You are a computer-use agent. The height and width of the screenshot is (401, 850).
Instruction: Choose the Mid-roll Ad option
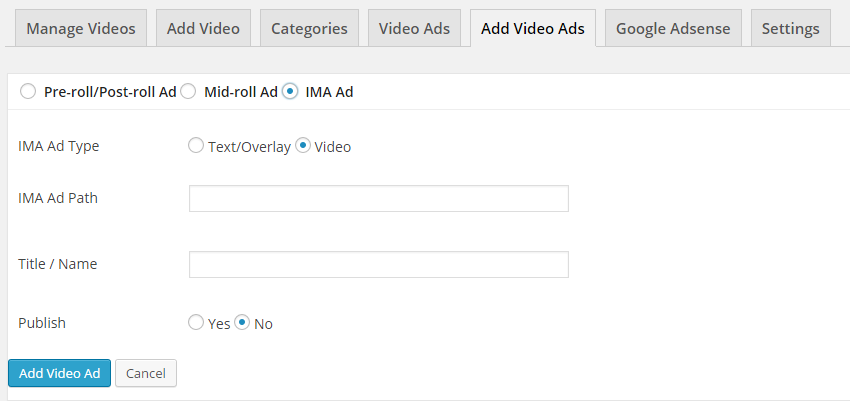[188, 92]
